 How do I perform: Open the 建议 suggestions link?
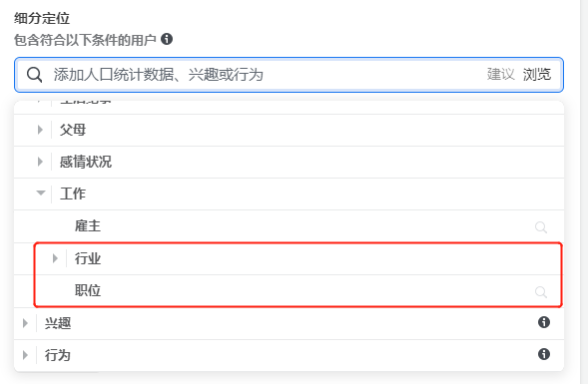click(500, 74)
